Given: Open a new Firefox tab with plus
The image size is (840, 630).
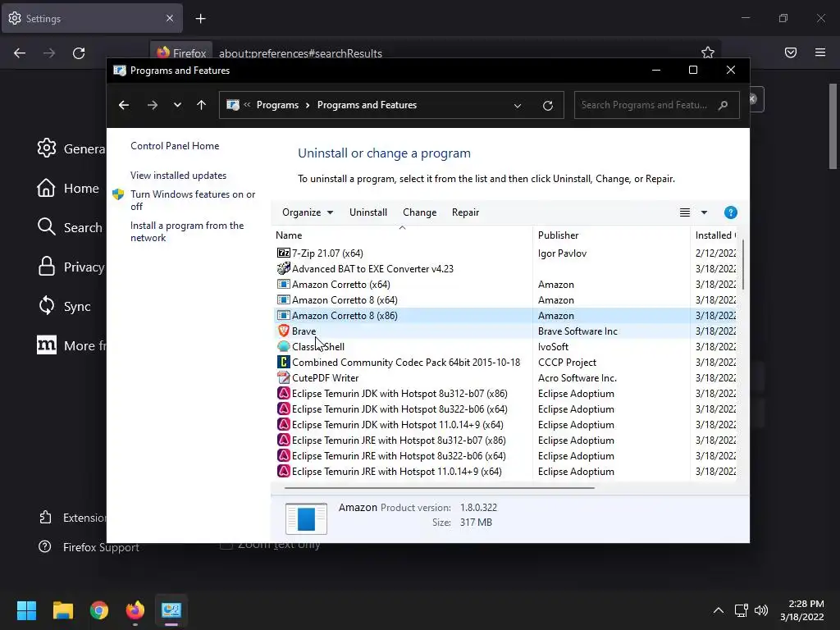Looking at the screenshot, I should 200,19.
